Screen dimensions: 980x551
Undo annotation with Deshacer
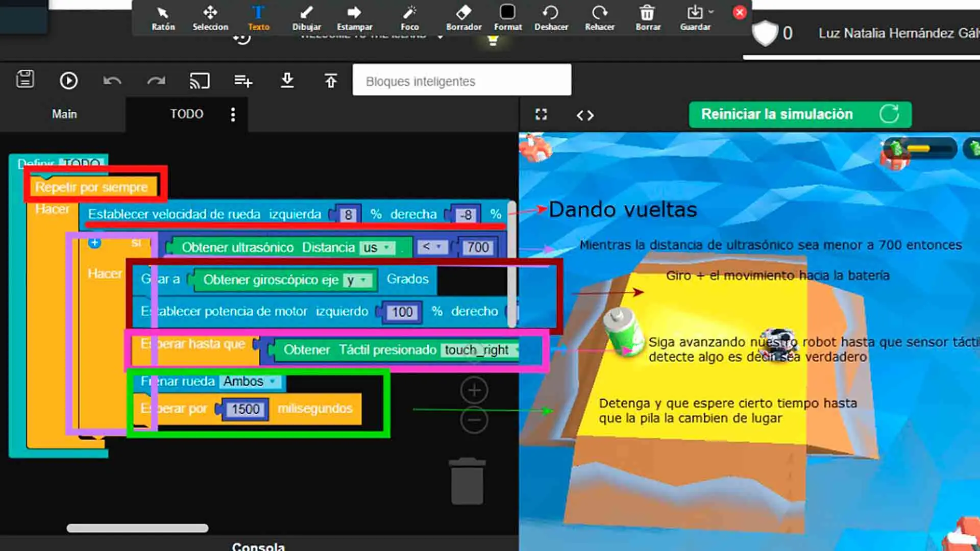(551, 18)
